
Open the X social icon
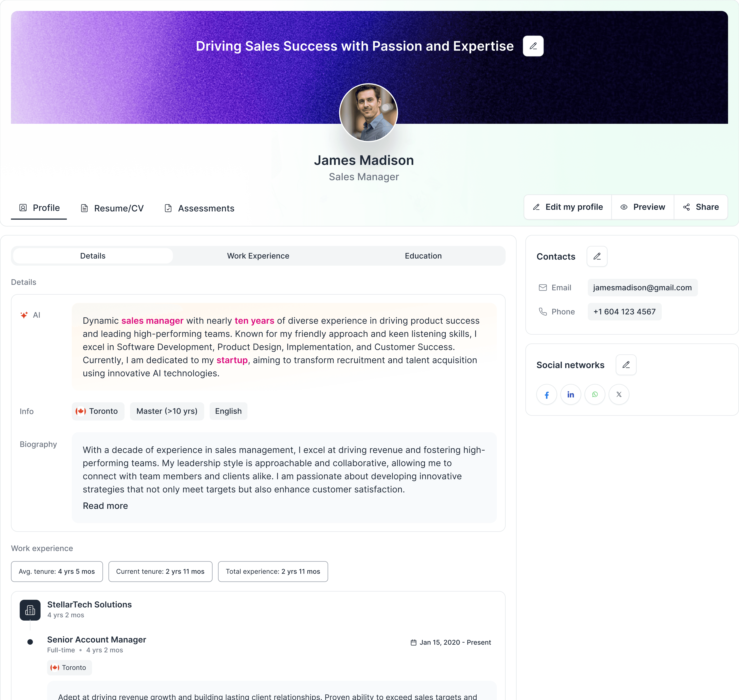pyautogui.click(x=619, y=394)
